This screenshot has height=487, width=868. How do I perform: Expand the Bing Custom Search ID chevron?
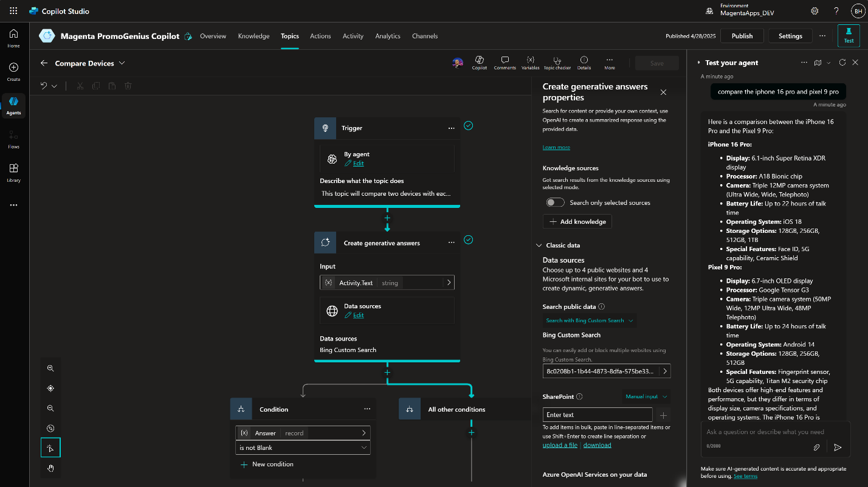tap(665, 371)
